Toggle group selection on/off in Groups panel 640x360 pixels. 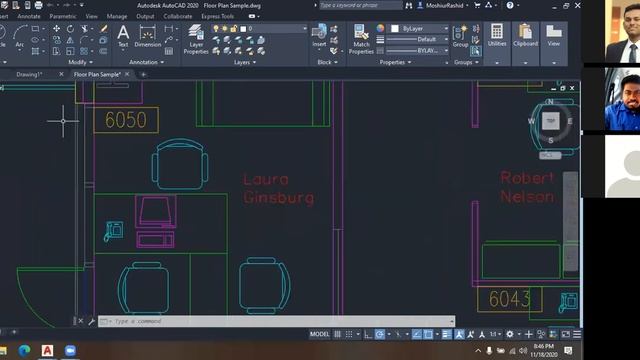(475, 51)
